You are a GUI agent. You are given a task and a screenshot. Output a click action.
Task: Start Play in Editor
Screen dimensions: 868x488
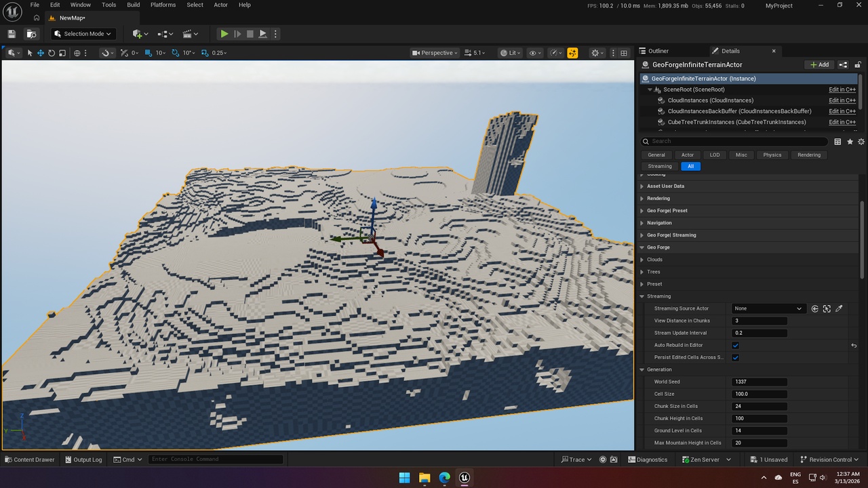click(224, 34)
